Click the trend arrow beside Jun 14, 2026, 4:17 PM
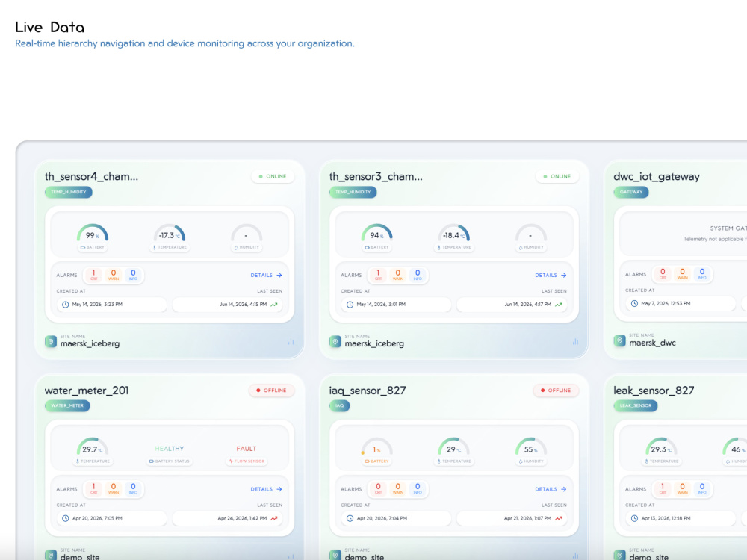 558,305
